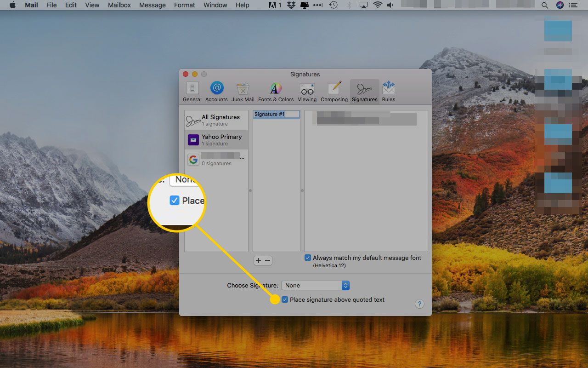Open the Format menu in menu bar
The height and width of the screenshot is (368, 588).
click(184, 5)
